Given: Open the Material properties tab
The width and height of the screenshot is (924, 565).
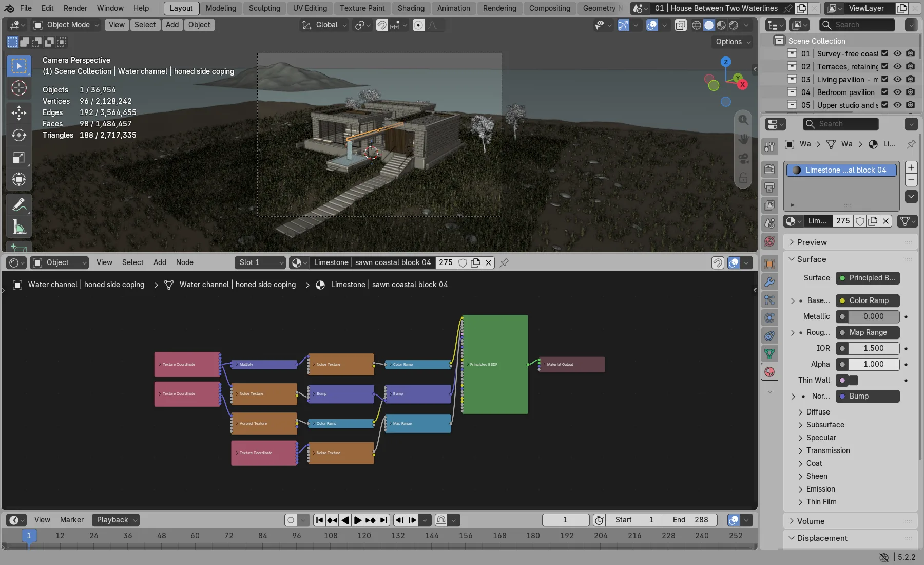Looking at the screenshot, I should pos(769,372).
